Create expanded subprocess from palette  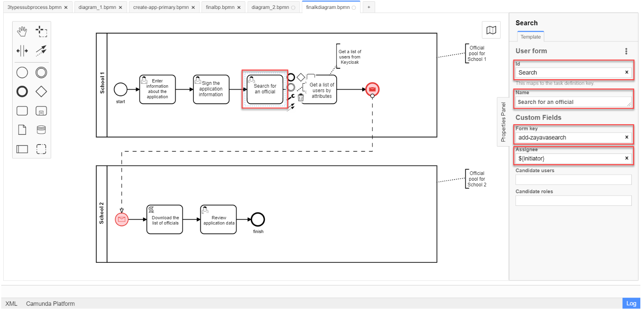pyautogui.click(x=41, y=111)
